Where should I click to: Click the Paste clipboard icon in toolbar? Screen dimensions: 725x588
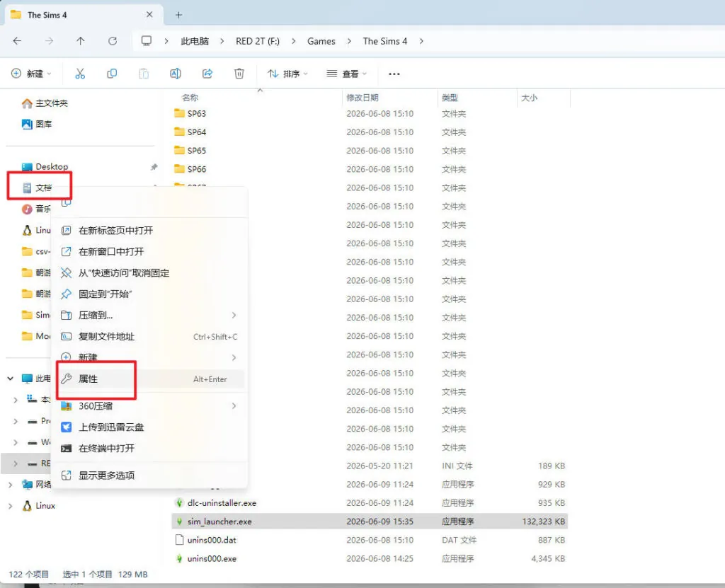(x=144, y=74)
